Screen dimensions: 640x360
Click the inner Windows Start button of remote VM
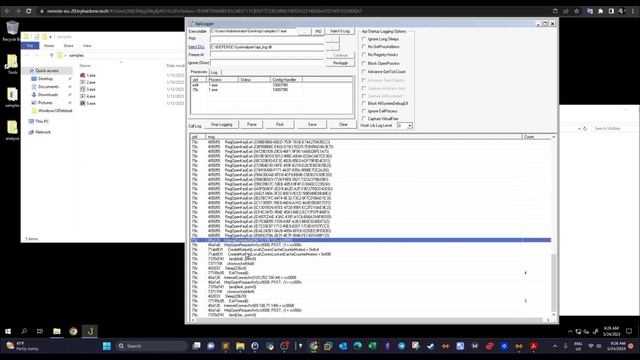(x=8, y=331)
